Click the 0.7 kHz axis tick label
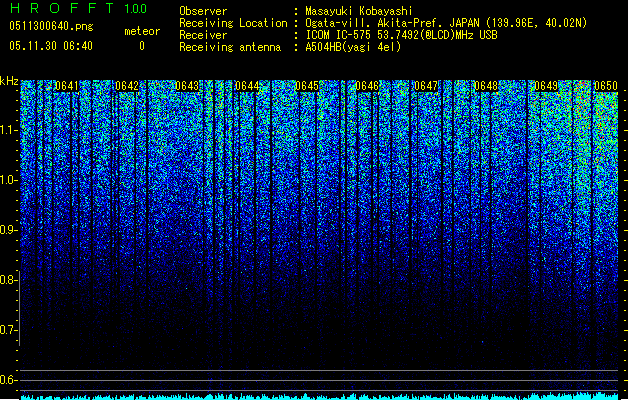This screenshot has width=629, height=400. [x=9, y=330]
